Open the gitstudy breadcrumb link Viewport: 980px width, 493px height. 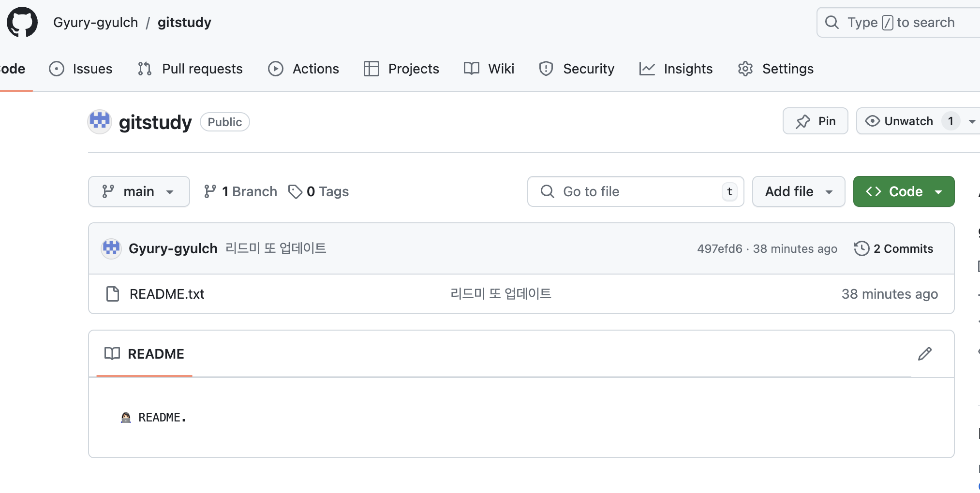(x=184, y=22)
